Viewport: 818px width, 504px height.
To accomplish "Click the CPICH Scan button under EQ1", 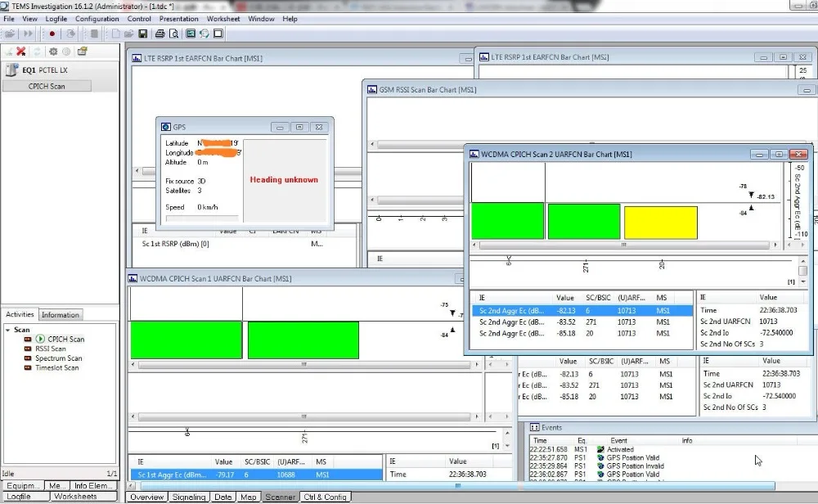I will point(47,86).
